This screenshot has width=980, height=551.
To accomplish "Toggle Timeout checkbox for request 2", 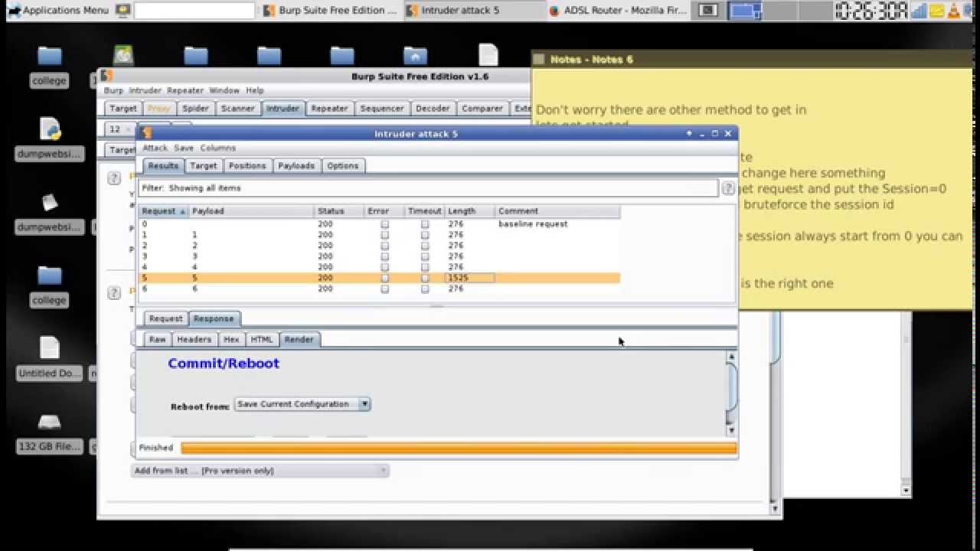I will (x=425, y=246).
